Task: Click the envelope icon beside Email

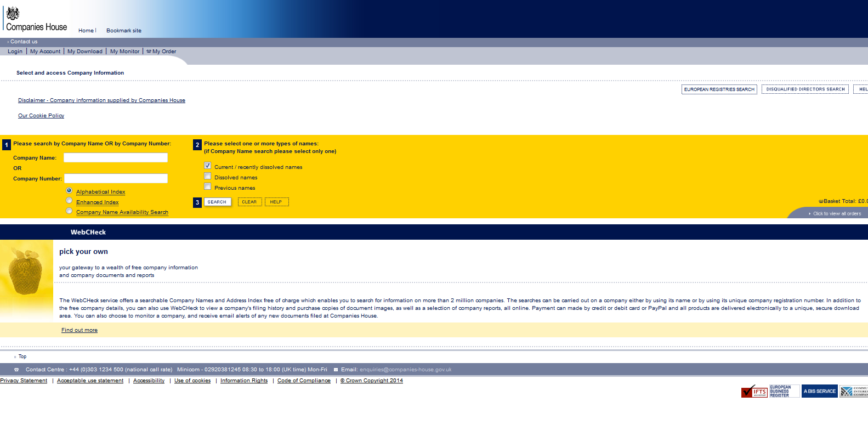Action: pyautogui.click(x=336, y=370)
